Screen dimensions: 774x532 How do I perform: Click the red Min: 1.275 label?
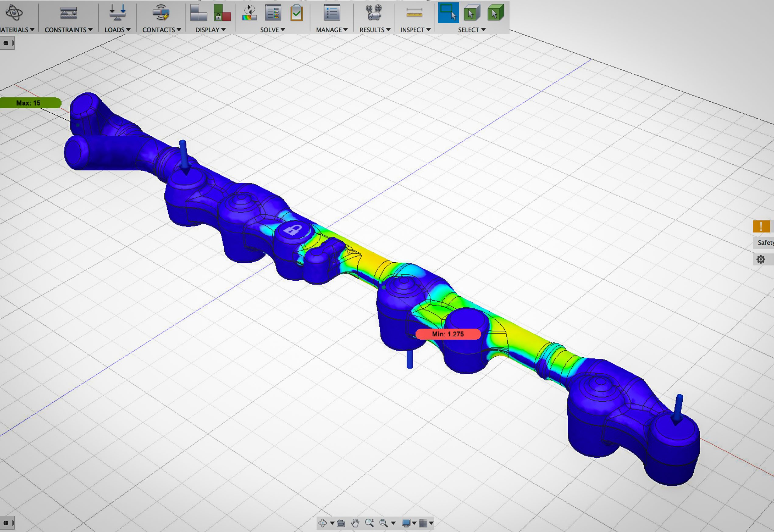(448, 334)
